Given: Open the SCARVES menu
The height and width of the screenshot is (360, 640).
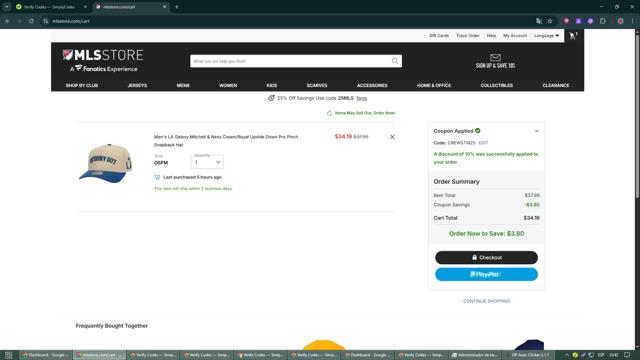Looking at the screenshot, I should coord(317,85).
